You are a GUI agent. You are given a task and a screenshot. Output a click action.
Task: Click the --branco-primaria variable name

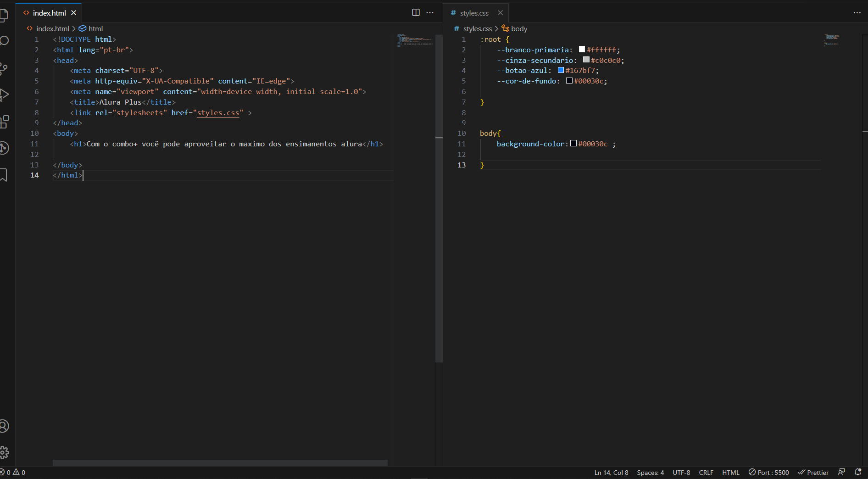point(533,50)
